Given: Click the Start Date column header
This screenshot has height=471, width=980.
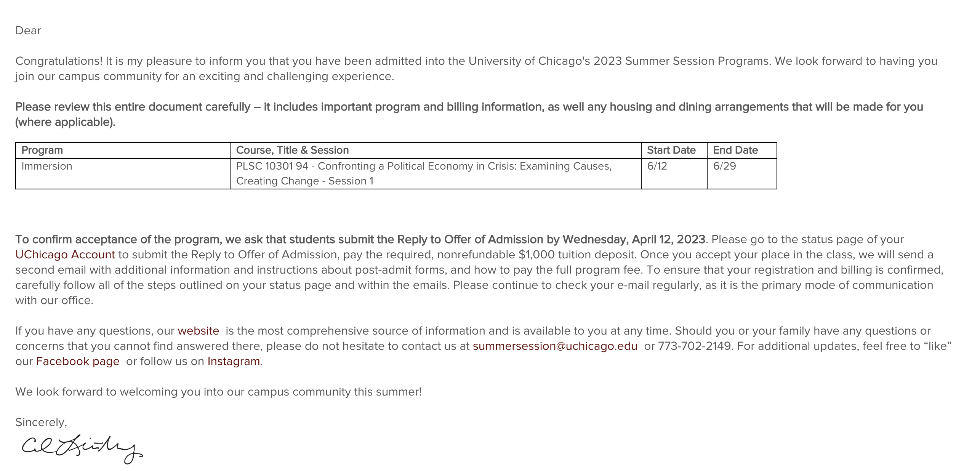Looking at the screenshot, I should tap(671, 150).
